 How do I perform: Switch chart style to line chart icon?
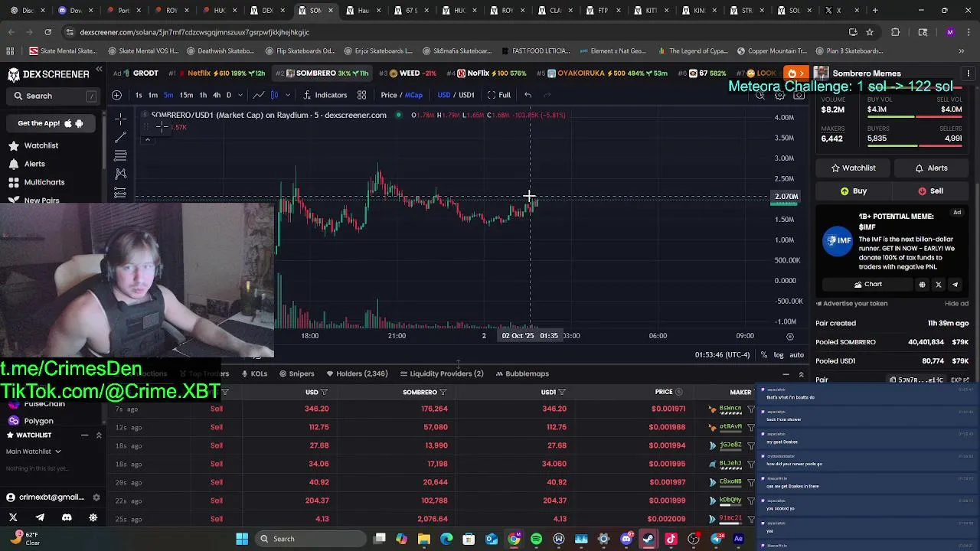pos(259,95)
